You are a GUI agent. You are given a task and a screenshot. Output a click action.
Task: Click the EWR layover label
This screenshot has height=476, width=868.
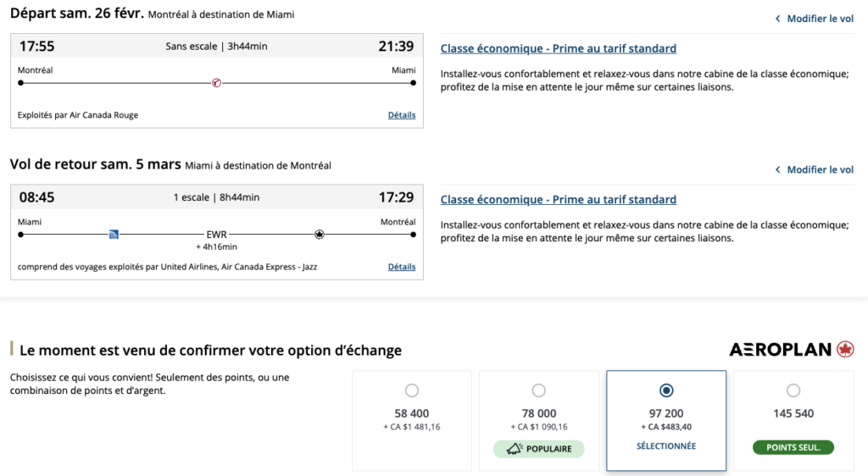(217, 235)
